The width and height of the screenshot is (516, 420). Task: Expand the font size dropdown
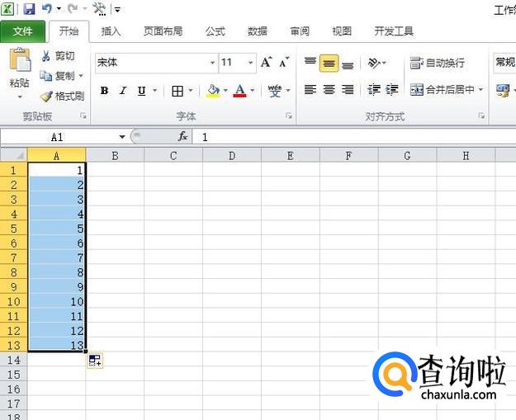click(x=250, y=63)
